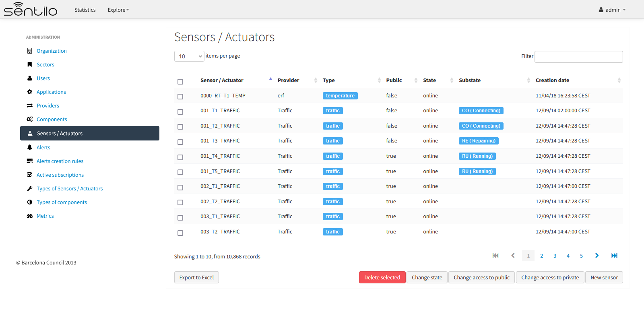This screenshot has width=644, height=322.
Task: Click the Metrics dashboard icon
Action: click(x=29, y=216)
